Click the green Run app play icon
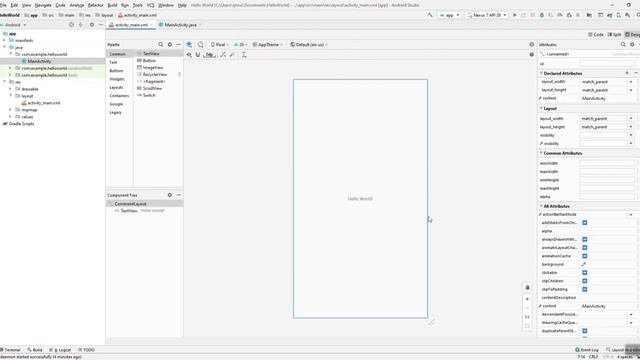This screenshot has width=640, height=360. (x=515, y=15)
